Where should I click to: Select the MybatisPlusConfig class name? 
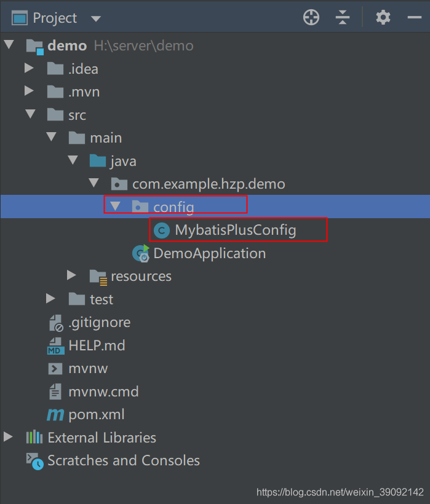[236, 230]
